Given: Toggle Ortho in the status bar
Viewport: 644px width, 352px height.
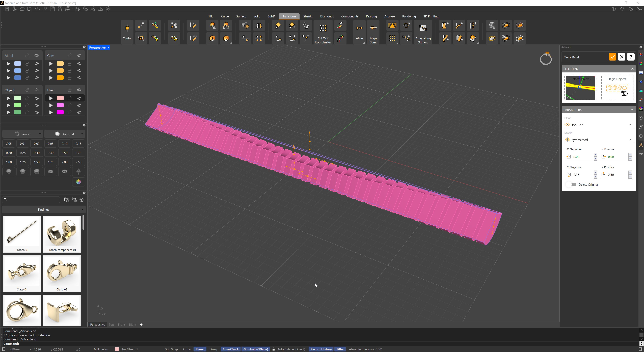Looking at the screenshot, I should coord(187,349).
